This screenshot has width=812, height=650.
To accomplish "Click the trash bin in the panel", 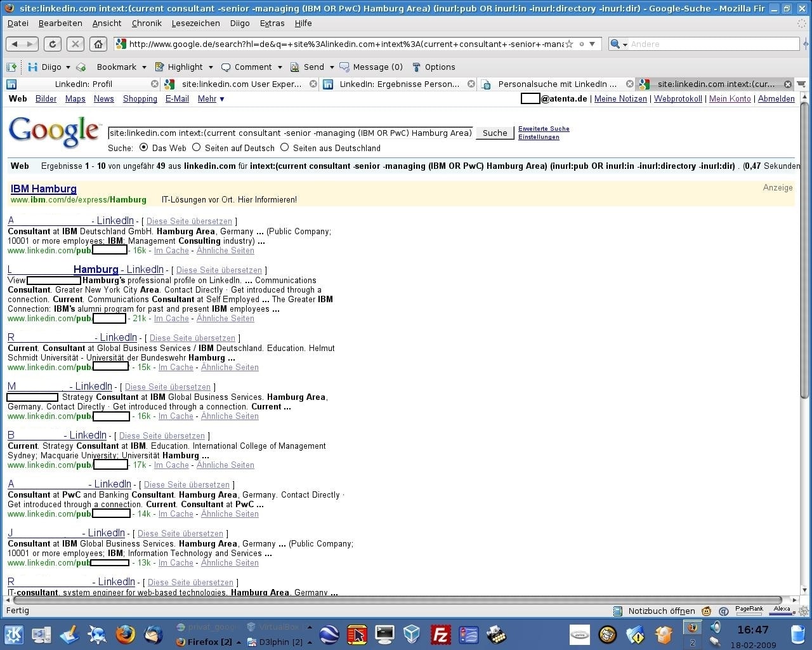I will tap(798, 634).
